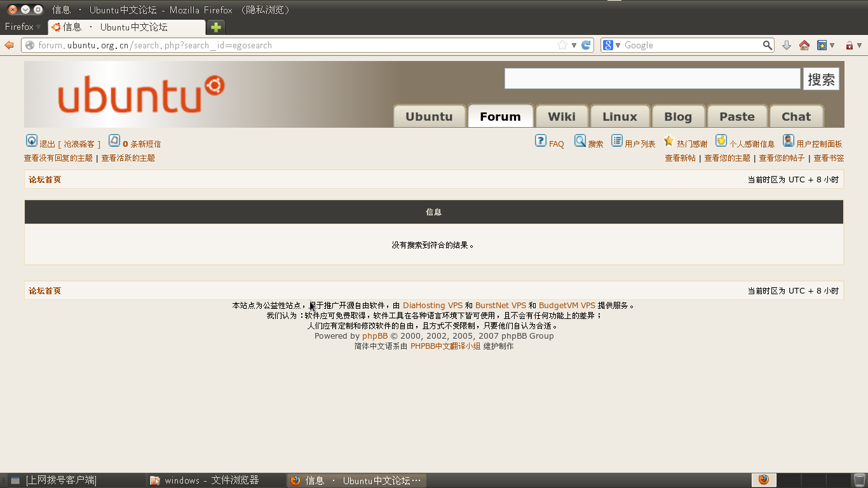Screen dimensions: 868x488
Task: Expand the red lock add-on dropdown arrow
Action: click(x=859, y=45)
